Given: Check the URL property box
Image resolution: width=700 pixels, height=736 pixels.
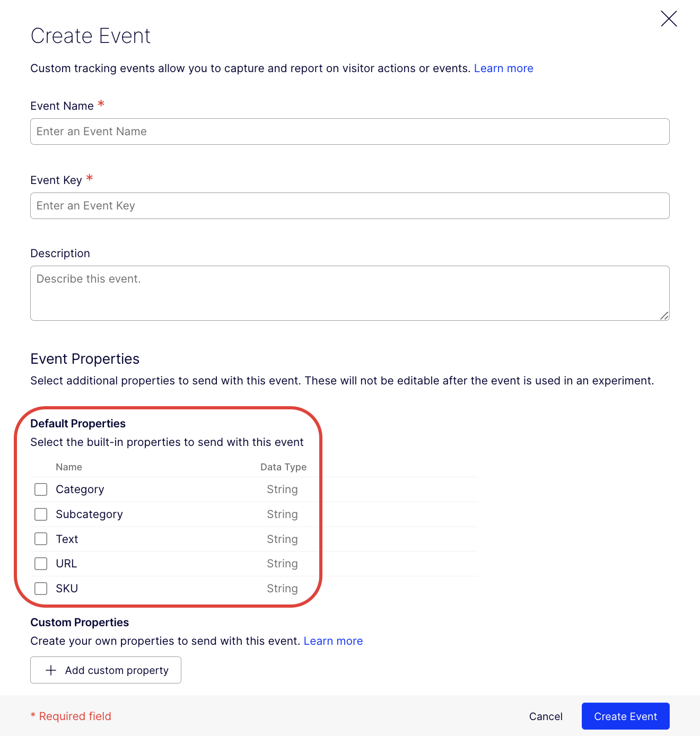Looking at the screenshot, I should (41, 563).
